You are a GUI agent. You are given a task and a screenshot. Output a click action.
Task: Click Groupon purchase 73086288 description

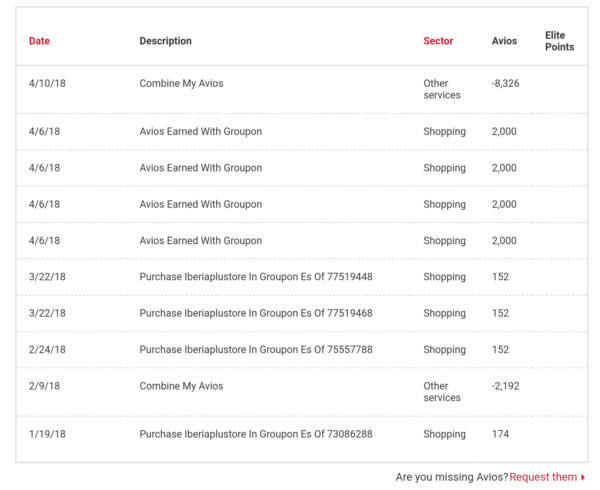(x=255, y=434)
